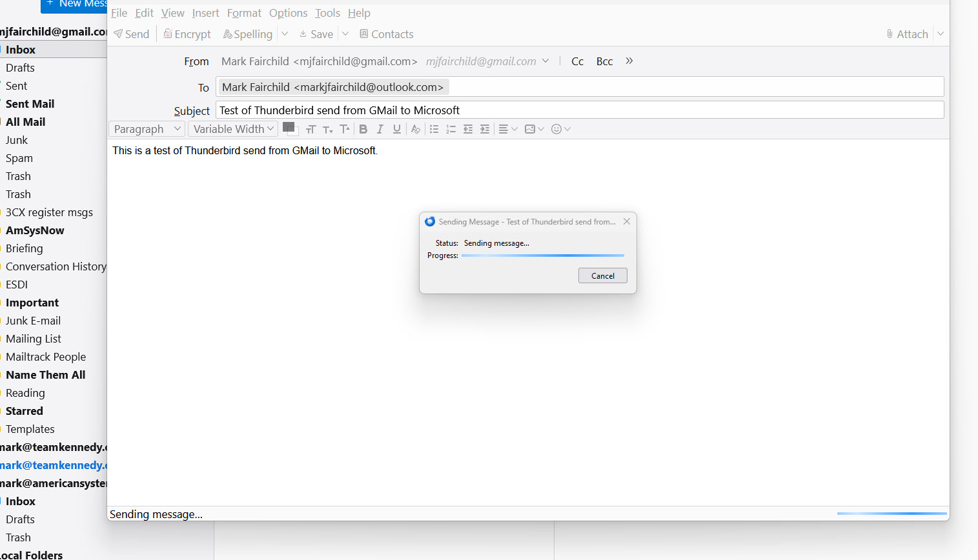Apply numbered list

click(x=451, y=129)
